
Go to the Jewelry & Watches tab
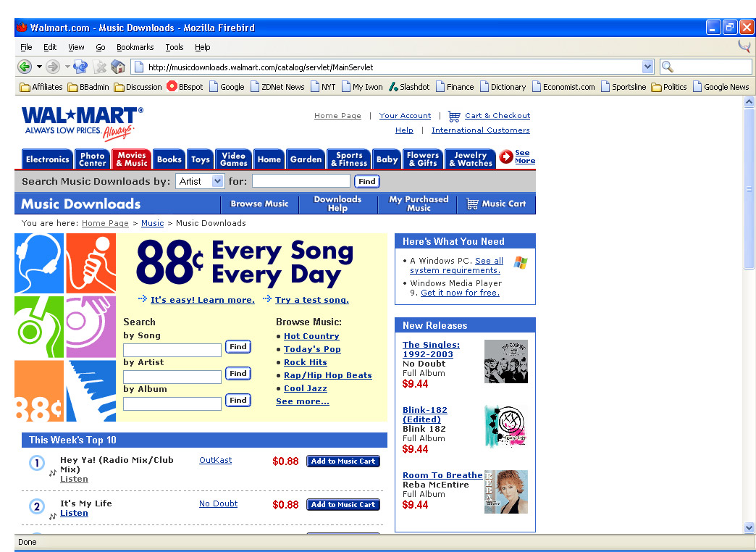(470, 159)
